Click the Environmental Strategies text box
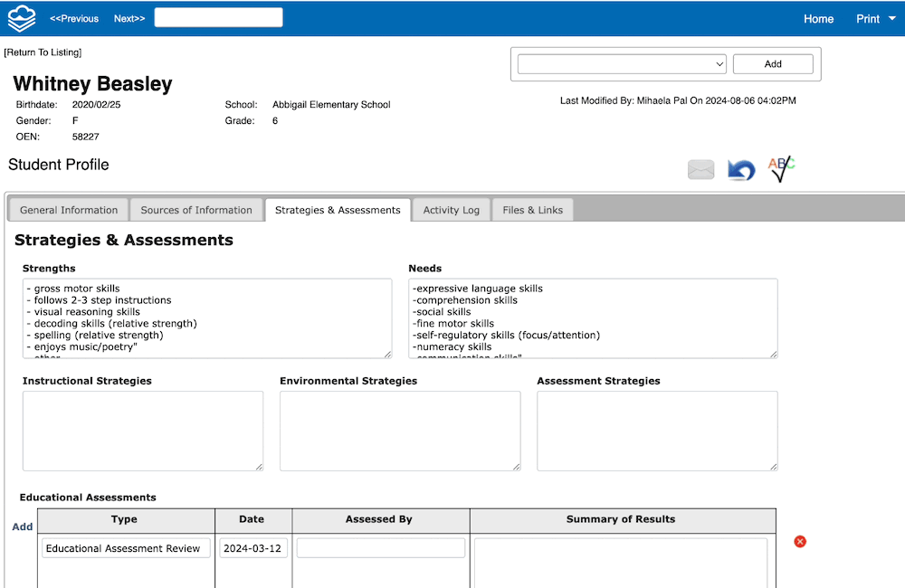 [400, 431]
